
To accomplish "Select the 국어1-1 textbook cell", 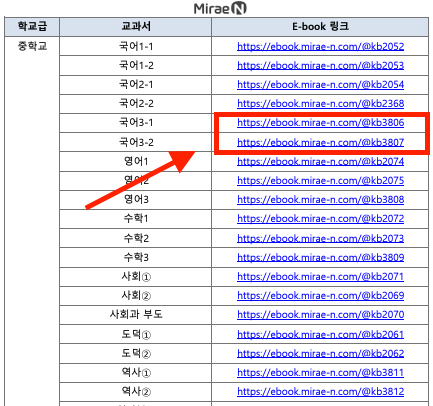I will tap(136, 46).
